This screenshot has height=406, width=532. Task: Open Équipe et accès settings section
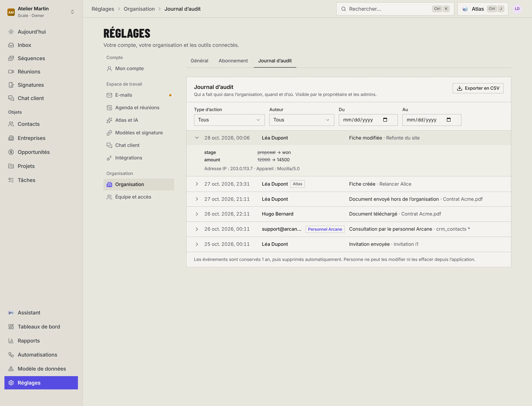[139, 197]
